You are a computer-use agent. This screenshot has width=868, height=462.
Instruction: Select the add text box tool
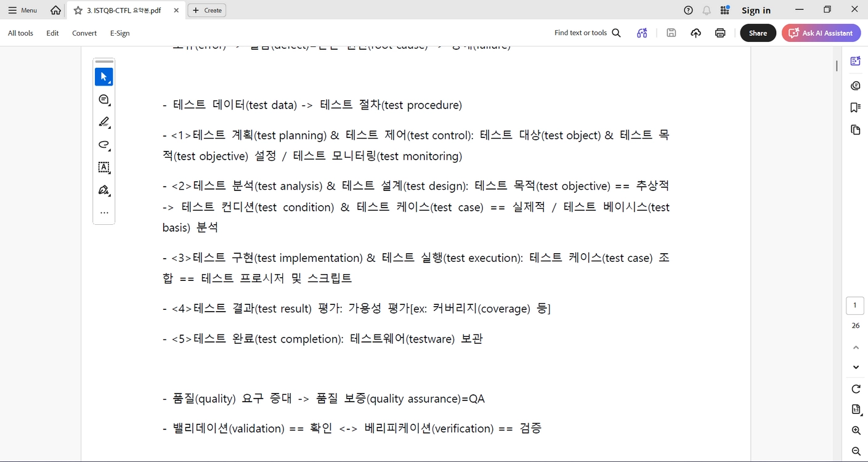103,167
